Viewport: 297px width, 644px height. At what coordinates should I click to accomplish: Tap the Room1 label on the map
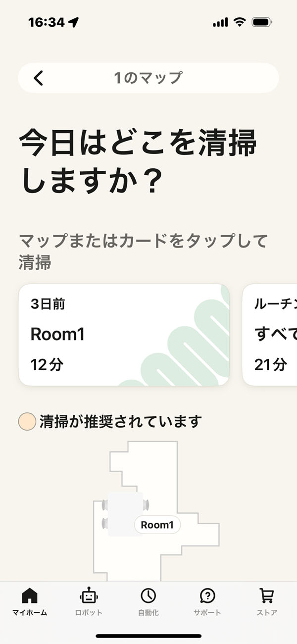157,525
